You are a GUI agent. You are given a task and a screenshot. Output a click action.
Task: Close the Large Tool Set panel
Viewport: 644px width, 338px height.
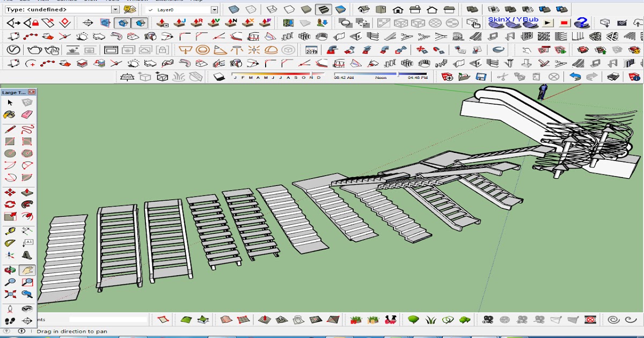click(32, 92)
